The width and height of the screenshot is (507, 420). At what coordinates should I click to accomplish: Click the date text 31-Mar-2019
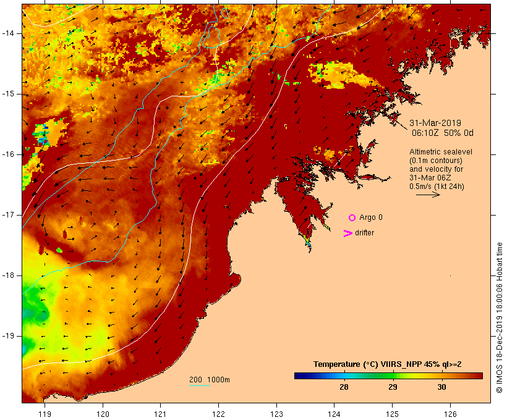435,123
